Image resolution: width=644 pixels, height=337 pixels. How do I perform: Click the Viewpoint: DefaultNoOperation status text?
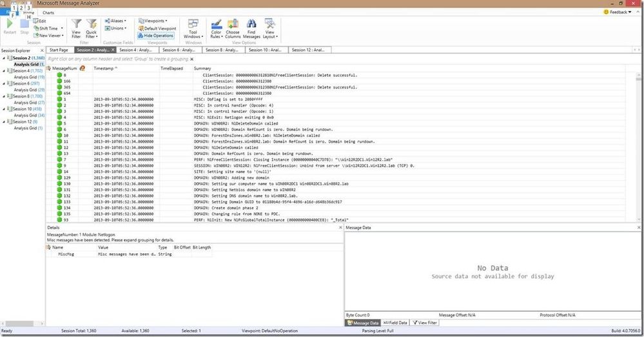click(270, 331)
